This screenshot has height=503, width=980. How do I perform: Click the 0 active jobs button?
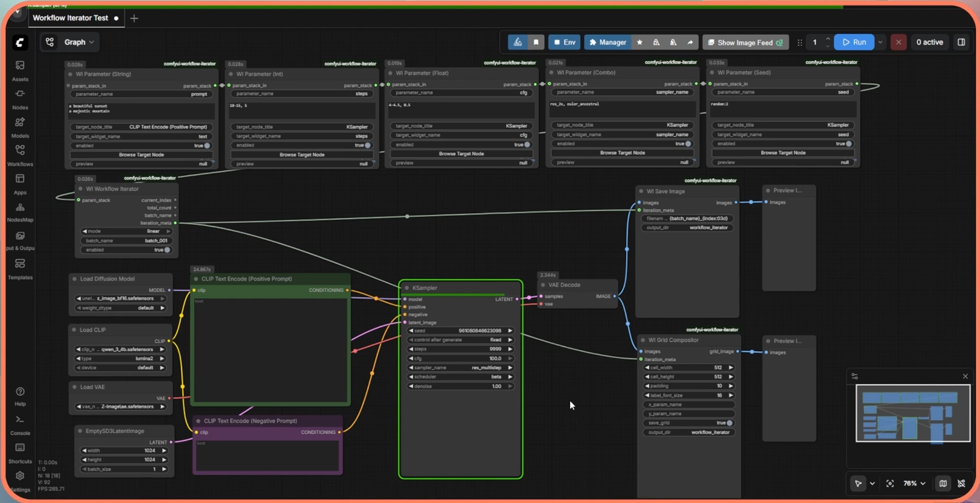tap(929, 42)
